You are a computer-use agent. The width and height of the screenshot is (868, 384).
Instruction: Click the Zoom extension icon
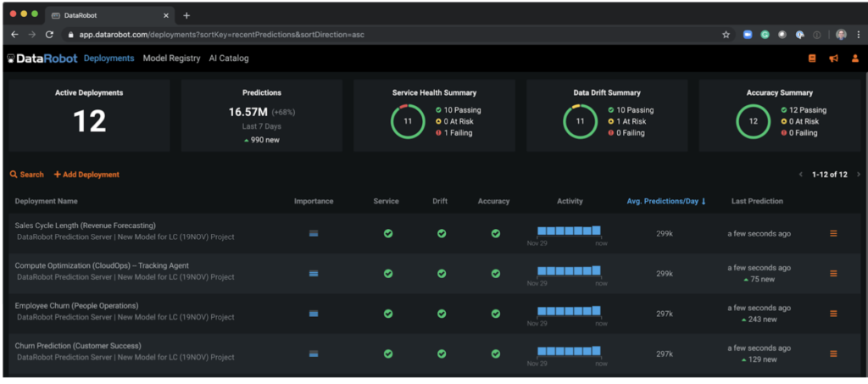[748, 34]
